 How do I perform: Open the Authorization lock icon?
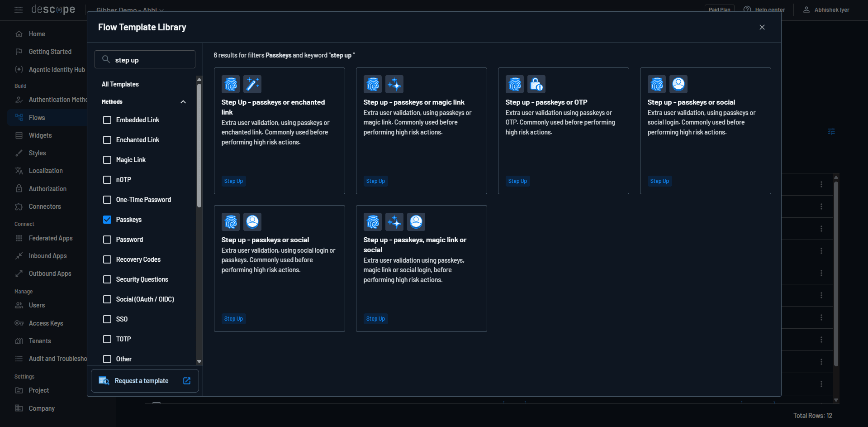[x=19, y=188]
